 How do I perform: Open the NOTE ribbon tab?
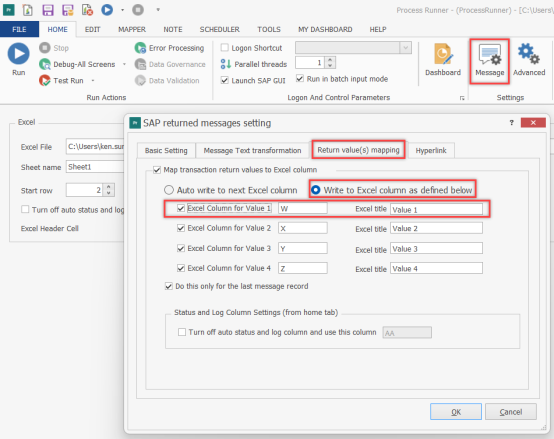point(173,29)
